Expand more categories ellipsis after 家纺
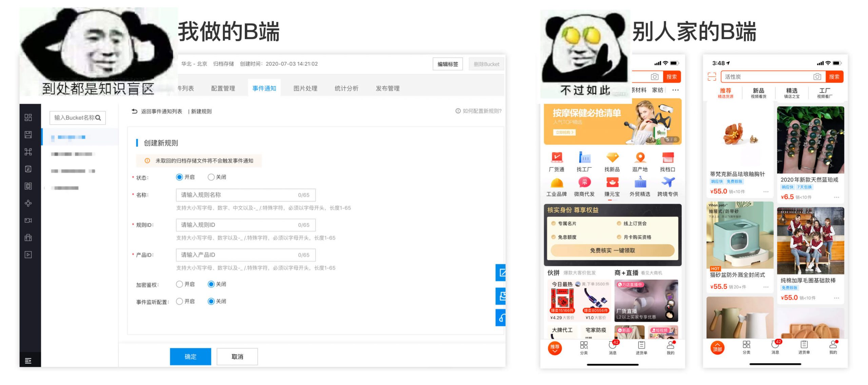 (675, 90)
